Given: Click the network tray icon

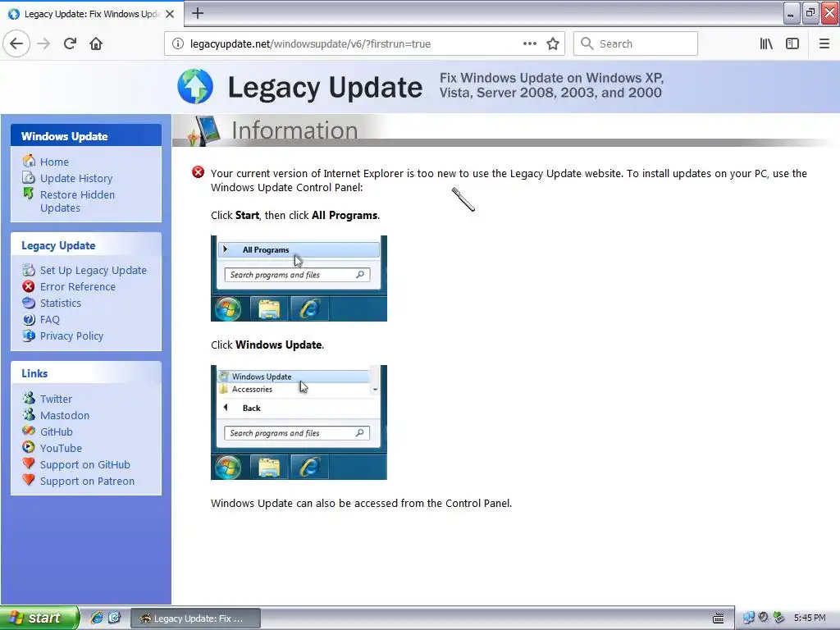Looking at the screenshot, I should 748,618.
